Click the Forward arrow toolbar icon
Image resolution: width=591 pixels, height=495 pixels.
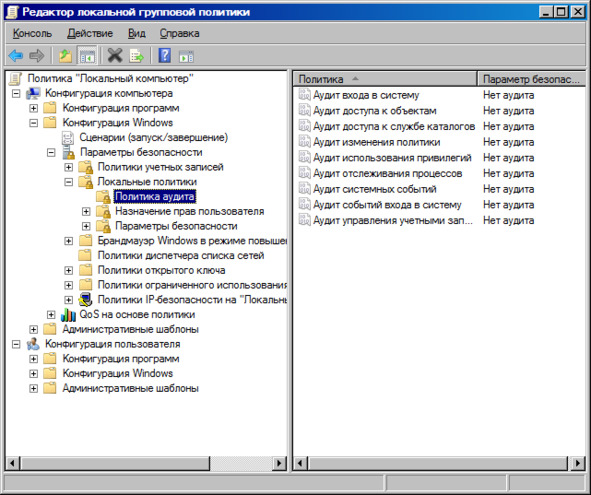(x=37, y=56)
